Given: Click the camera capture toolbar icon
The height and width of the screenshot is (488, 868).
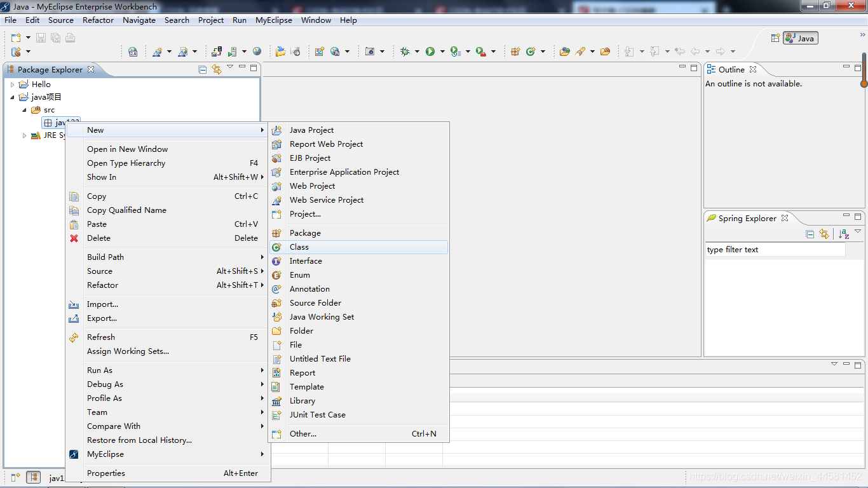Looking at the screenshot, I should [x=370, y=51].
